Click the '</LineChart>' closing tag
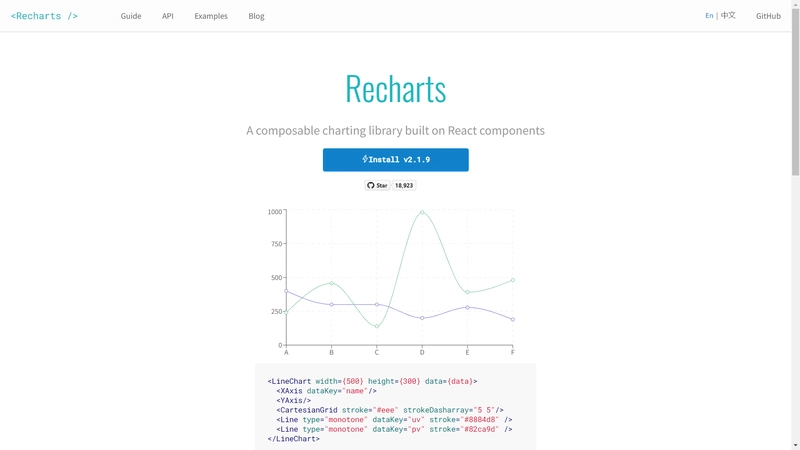Screen dimensions: 800x450 coord(293,439)
